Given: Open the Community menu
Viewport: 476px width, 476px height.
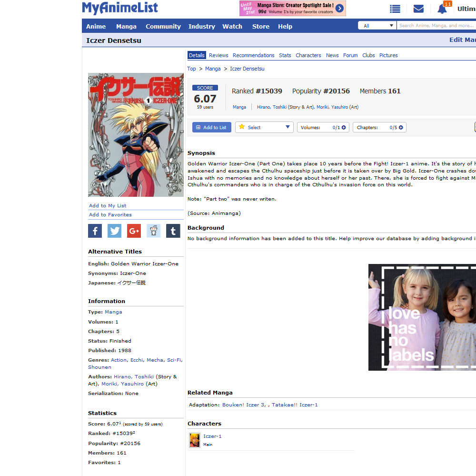Looking at the screenshot, I should click(163, 27).
